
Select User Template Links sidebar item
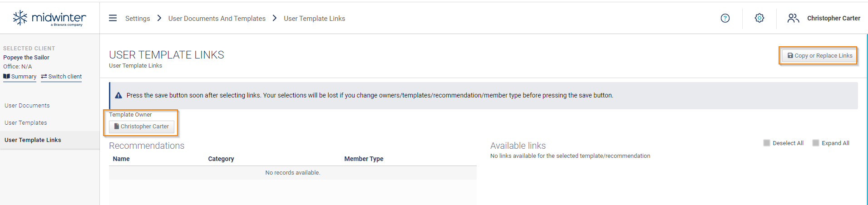[33, 140]
